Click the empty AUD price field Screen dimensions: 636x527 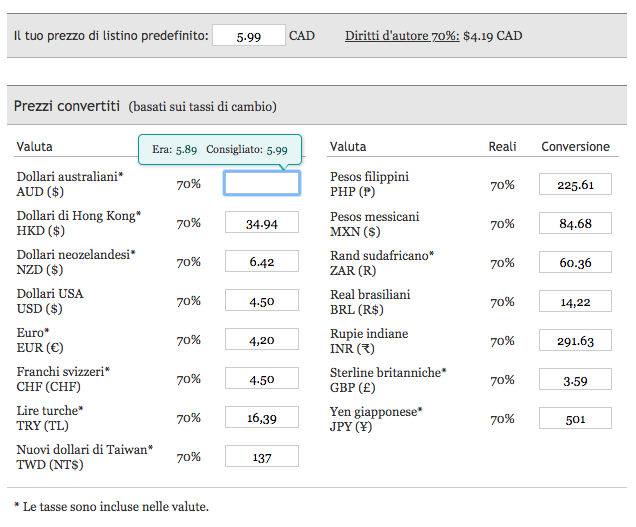[x=261, y=183]
